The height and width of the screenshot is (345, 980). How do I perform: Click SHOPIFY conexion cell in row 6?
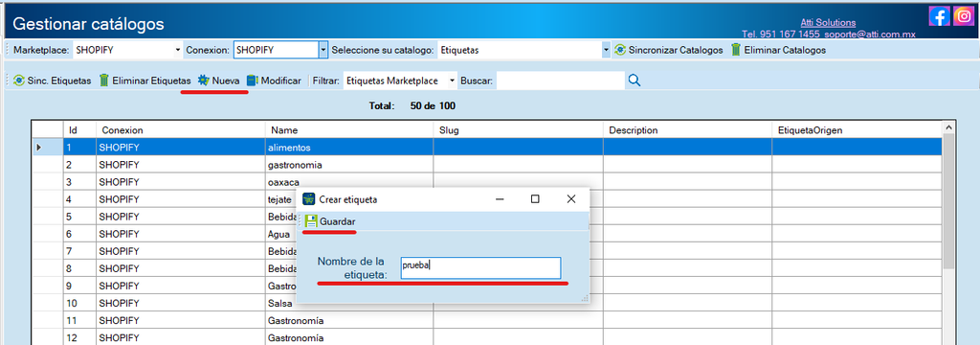click(x=181, y=234)
